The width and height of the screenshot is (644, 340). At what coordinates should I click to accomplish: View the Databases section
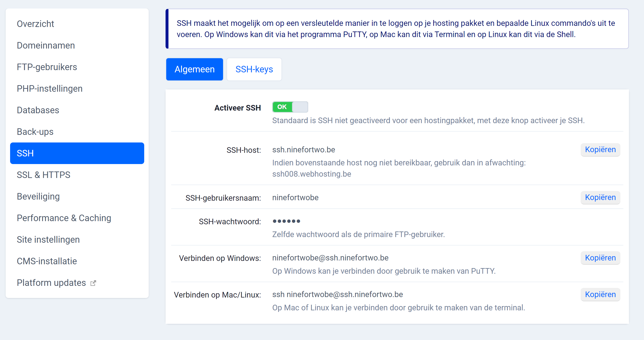click(38, 110)
